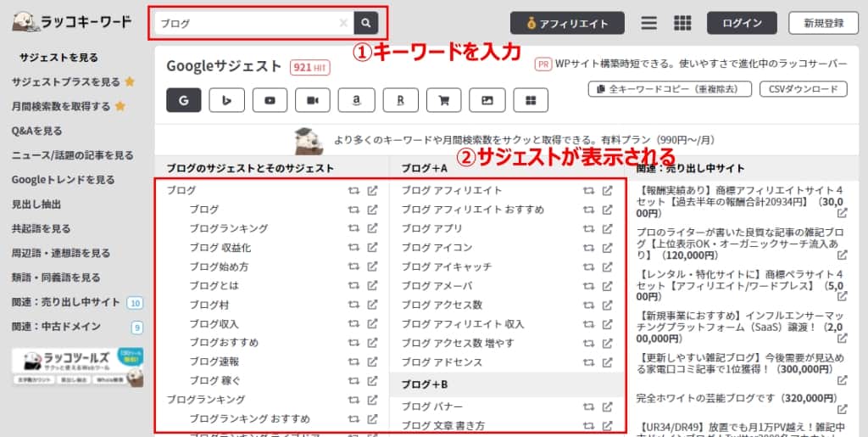Image resolution: width=868 pixels, height=437 pixels.
Task: Open the hamburger menu in header
Action: (648, 23)
